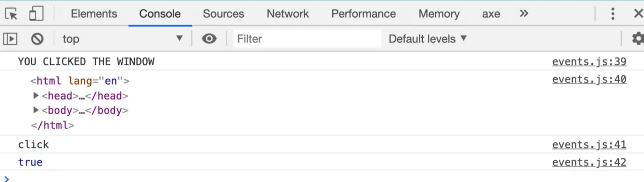
Task: Expand the head element node
Action: tap(36, 95)
